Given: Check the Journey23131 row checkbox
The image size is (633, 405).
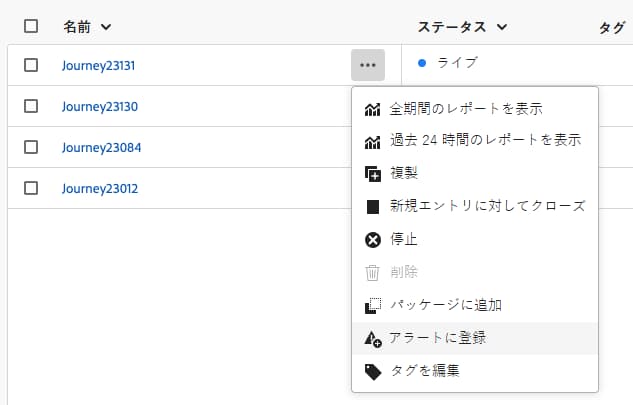Looking at the screenshot, I should [x=31, y=65].
